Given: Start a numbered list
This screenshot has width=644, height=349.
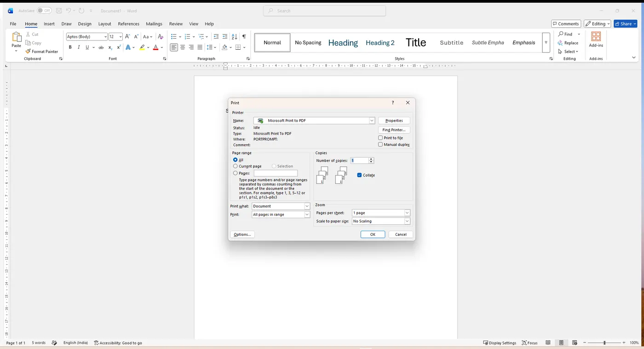Looking at the screenshot, I should coord(187,36).
